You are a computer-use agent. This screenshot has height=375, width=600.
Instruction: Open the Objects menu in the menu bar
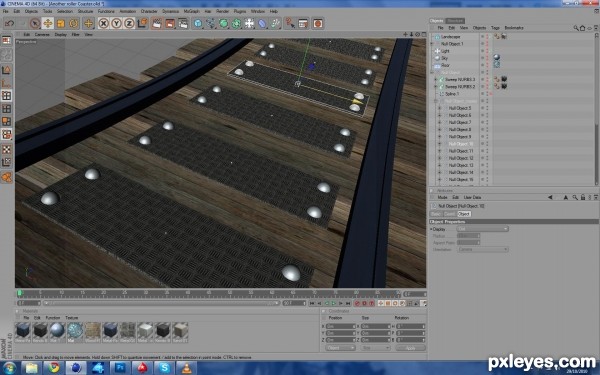[x=31, y=11]
